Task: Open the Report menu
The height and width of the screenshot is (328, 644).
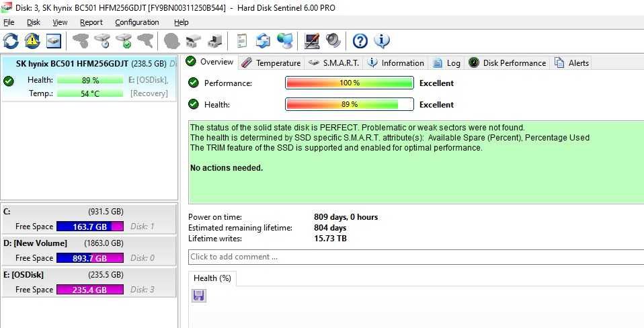Action: point(91,23)
